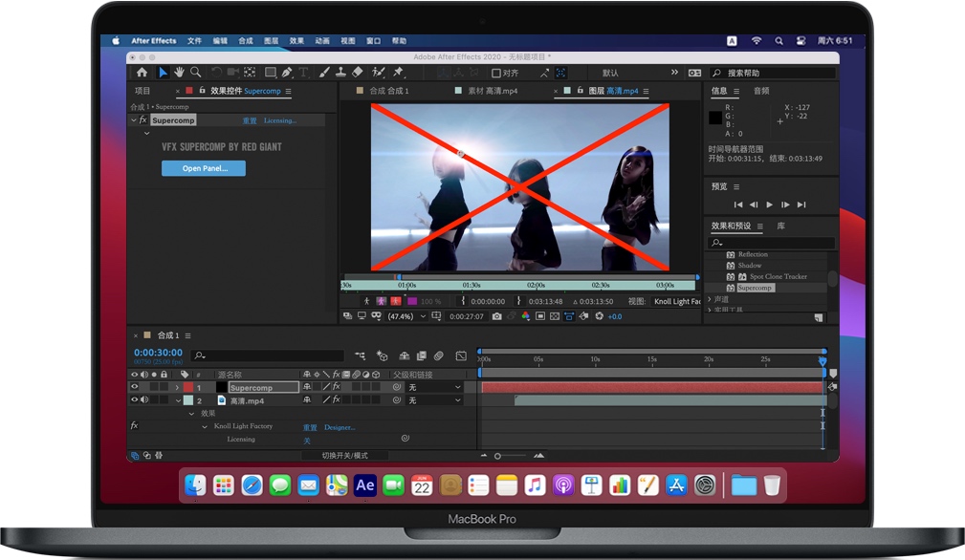Enable the 对齐 snapping checkbox
This screenshot has height=560, width=965.
click(498, 72)
